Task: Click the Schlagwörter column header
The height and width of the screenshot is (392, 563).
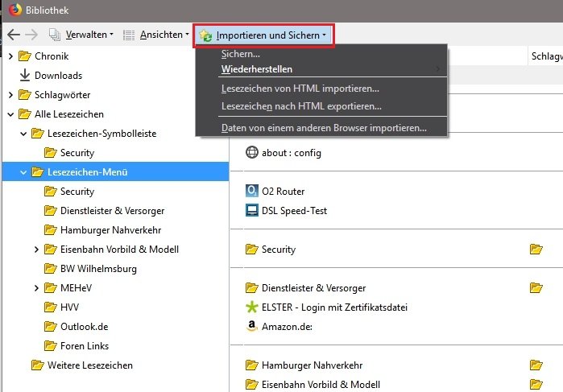Action: pyautogui.click(x=546, y=56)
